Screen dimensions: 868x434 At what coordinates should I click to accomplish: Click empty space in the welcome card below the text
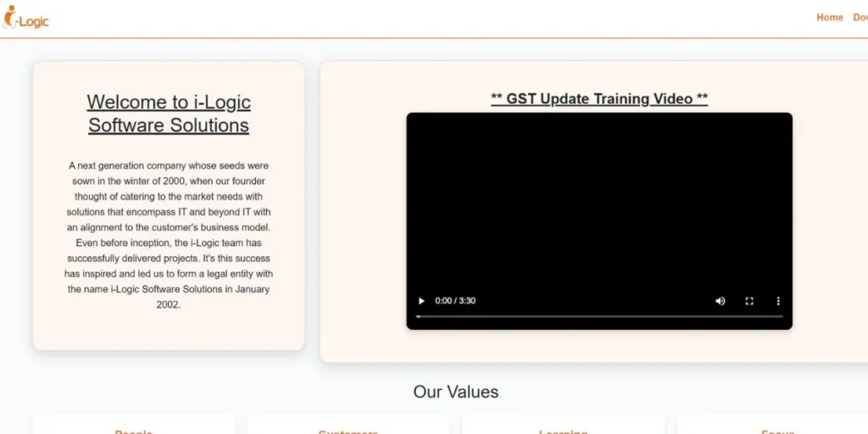(x=169, y=331)
